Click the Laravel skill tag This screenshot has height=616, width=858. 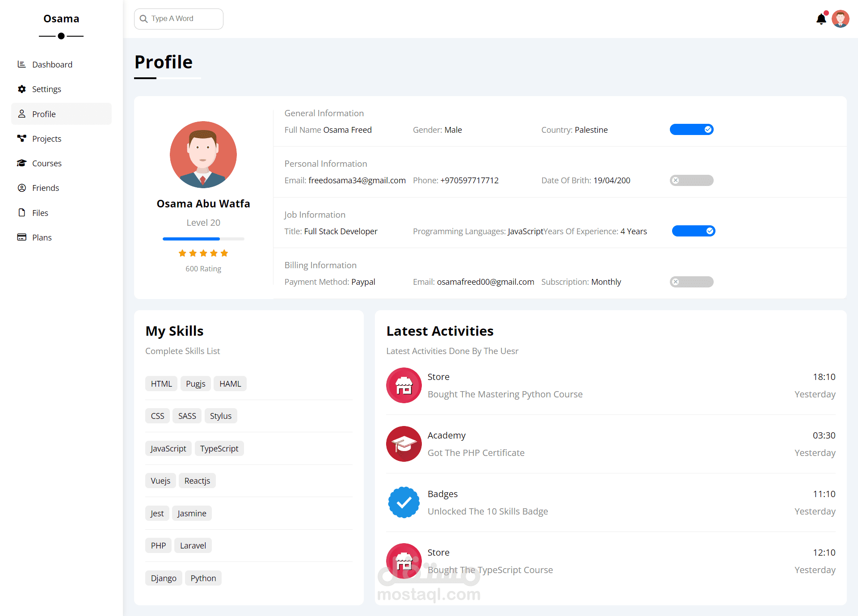(x=193, y=545)
